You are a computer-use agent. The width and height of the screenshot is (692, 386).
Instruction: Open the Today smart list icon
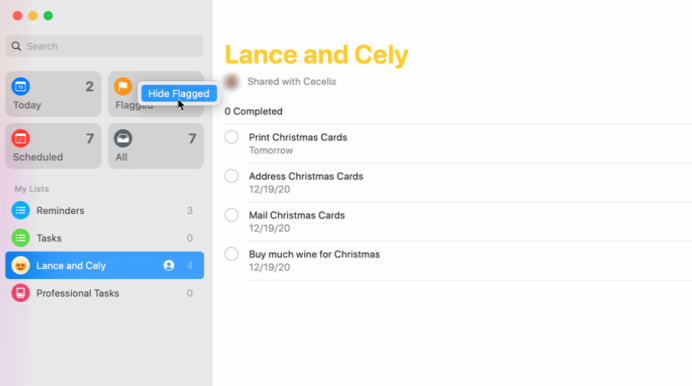tap(21, 86)
